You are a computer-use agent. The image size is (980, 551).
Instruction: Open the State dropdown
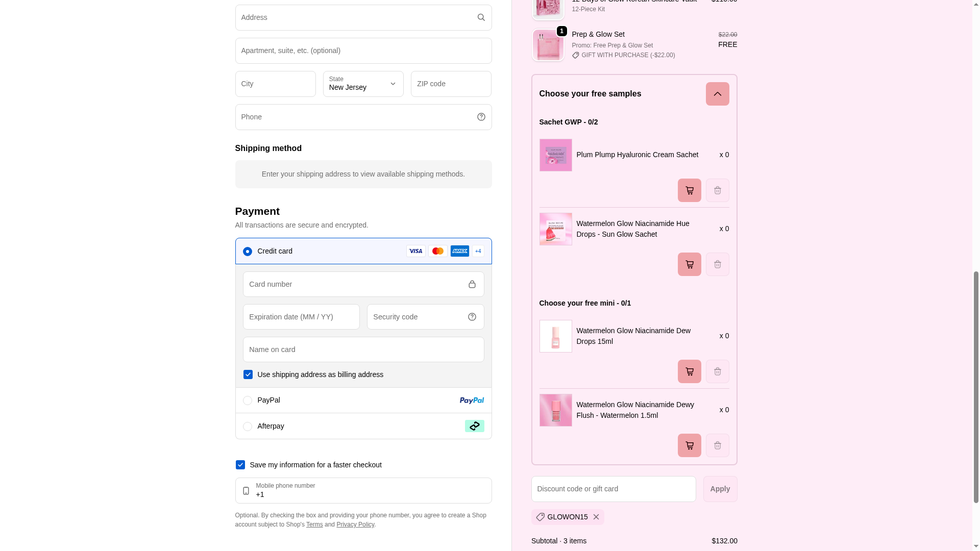click(363, 84)
